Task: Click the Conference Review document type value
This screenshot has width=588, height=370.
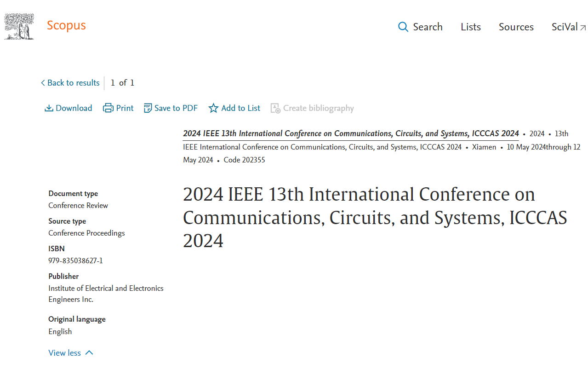Action: pos(78,205)
